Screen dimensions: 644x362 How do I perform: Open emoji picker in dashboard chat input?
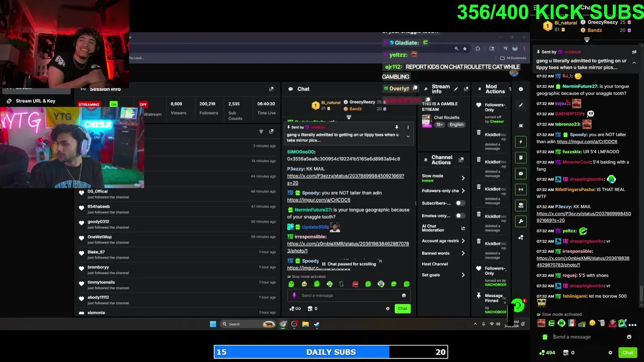coord(404,296)
